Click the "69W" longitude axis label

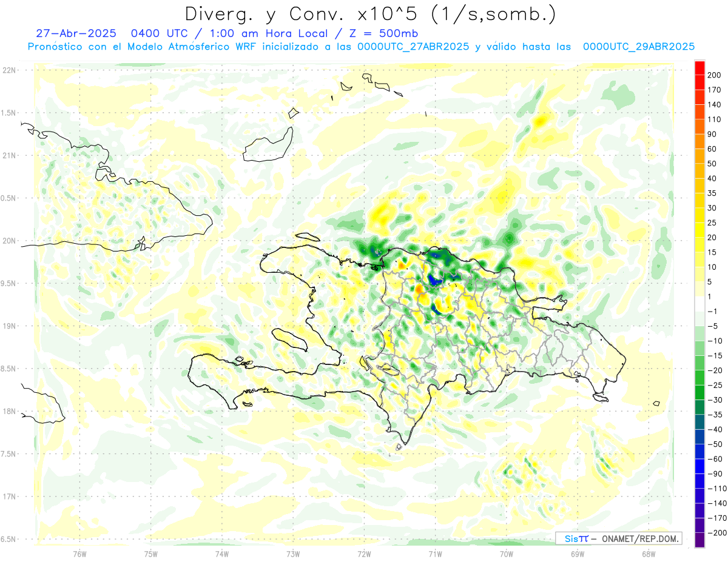point(578,554)
